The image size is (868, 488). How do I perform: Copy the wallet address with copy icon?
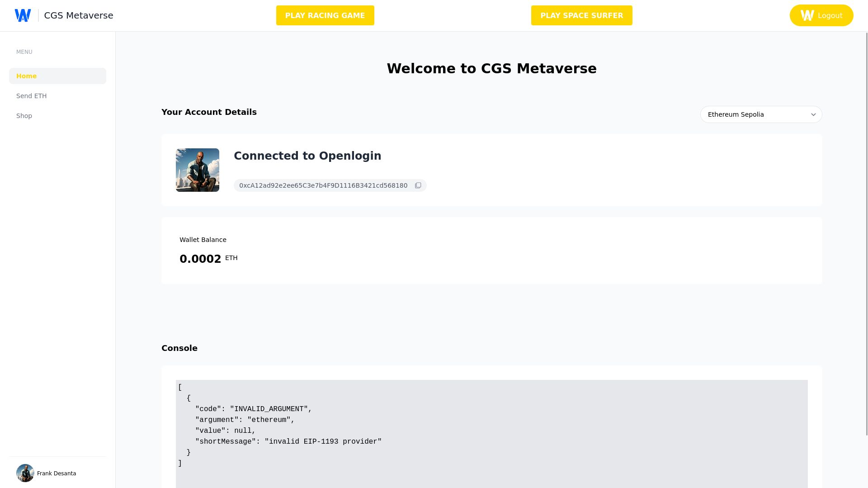(x=418, y=185)
